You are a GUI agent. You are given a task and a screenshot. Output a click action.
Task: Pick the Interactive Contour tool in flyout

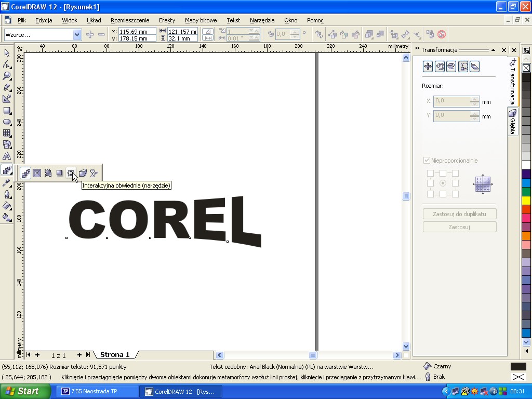tap(37, 173)
